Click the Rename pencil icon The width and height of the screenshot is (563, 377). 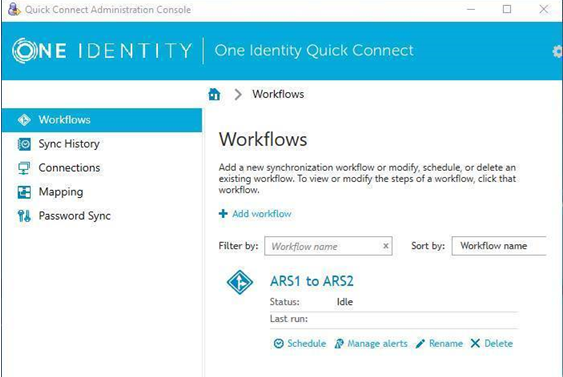tap(420, 344)
